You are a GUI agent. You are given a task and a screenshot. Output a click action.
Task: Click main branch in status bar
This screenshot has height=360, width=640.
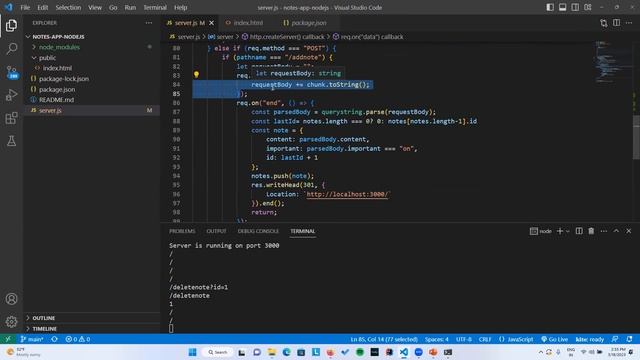(x=32, y=339)
